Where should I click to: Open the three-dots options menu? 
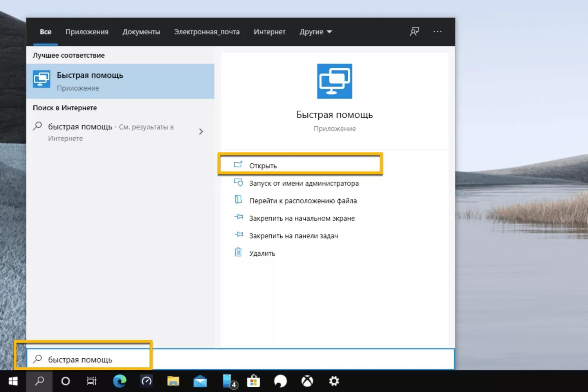coord(437,32)
